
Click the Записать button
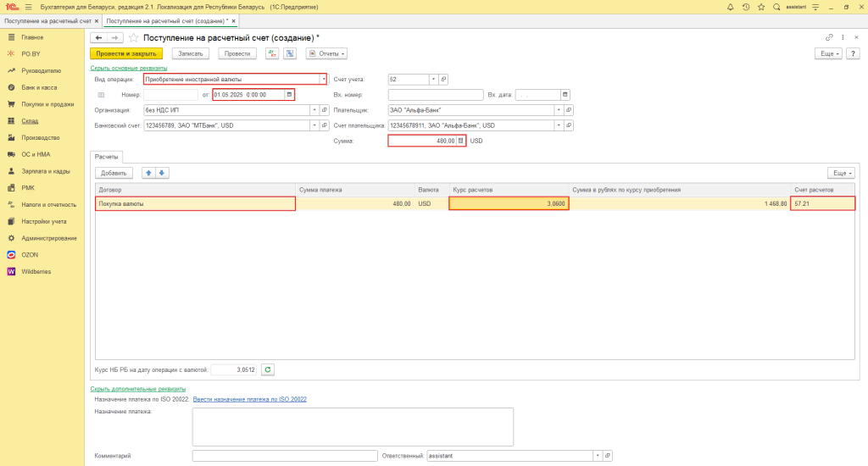(191, 53)
